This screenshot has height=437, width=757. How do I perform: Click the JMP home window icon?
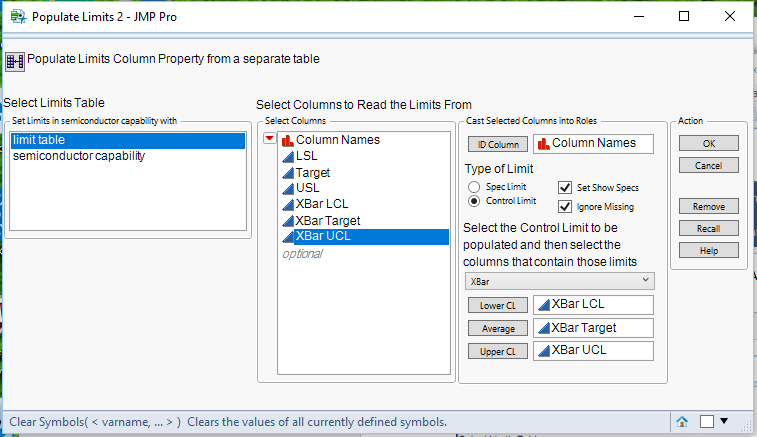[x=682, y=421]
